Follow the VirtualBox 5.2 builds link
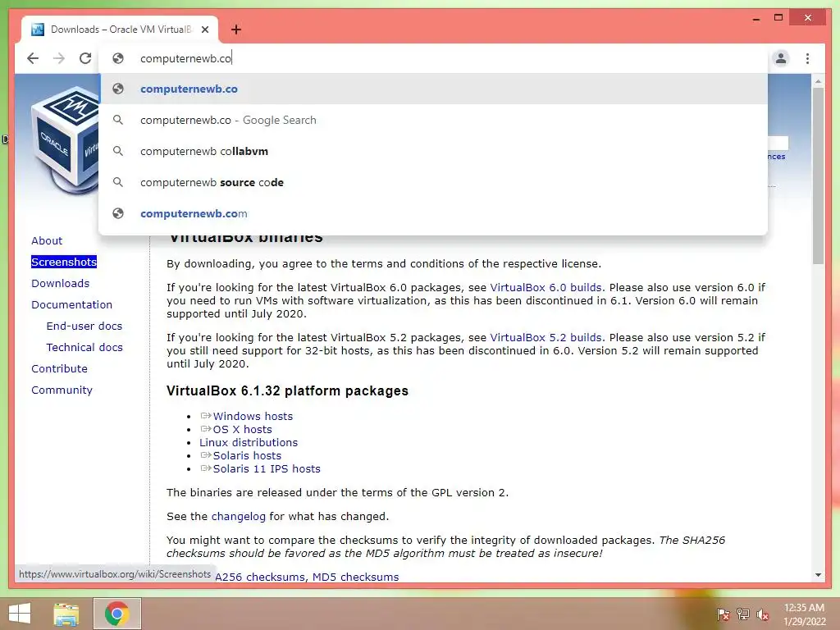The image size is (840, 630). pyautogui.click(x=546, y=337)
